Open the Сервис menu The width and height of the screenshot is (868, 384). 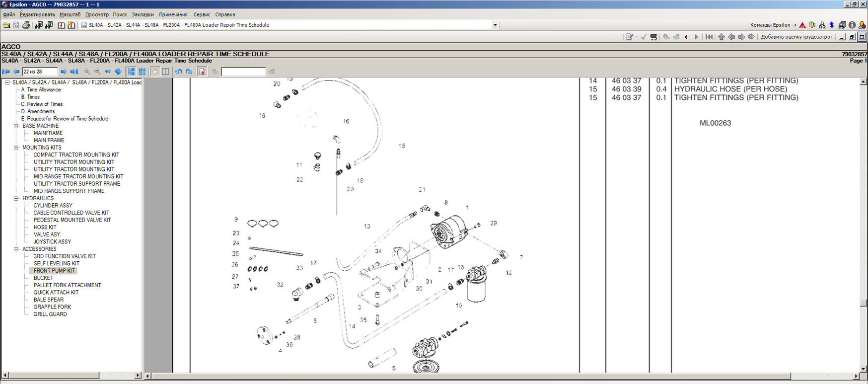tap(202, 14)
